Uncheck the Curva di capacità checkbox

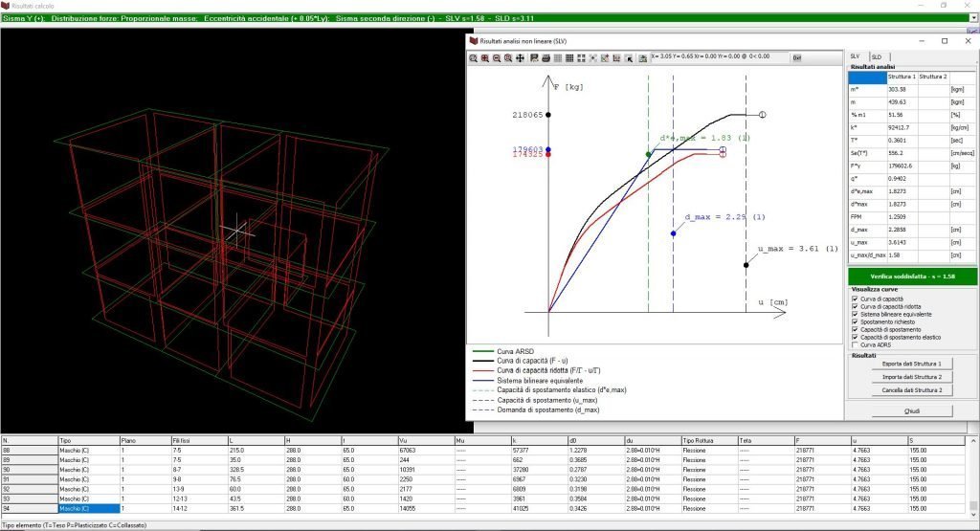[854, 299]
